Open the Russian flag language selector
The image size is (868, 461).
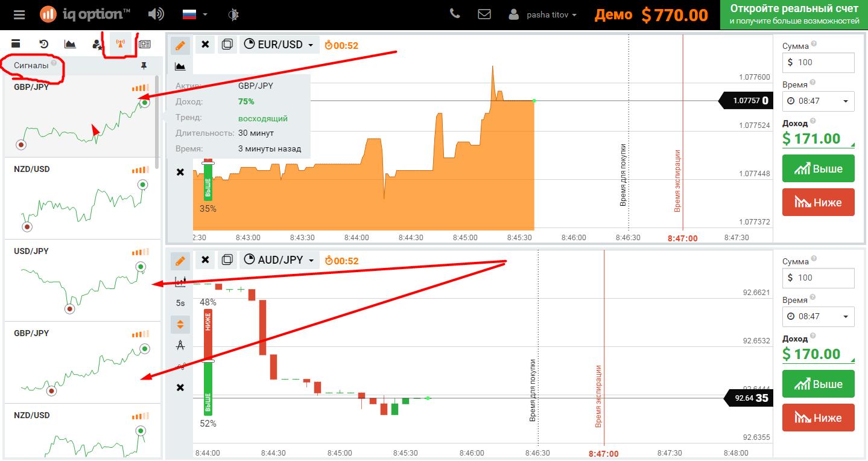194,14
